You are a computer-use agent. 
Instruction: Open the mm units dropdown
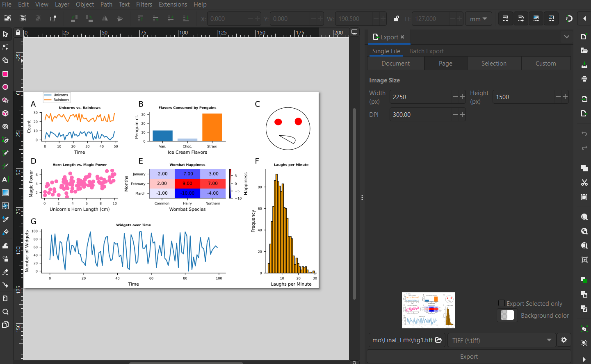478,18
